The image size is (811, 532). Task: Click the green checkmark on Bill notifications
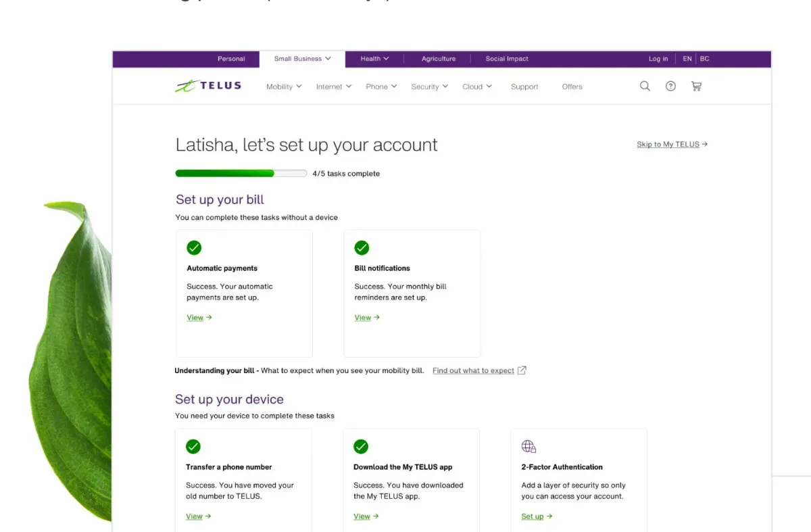point(362,247)
